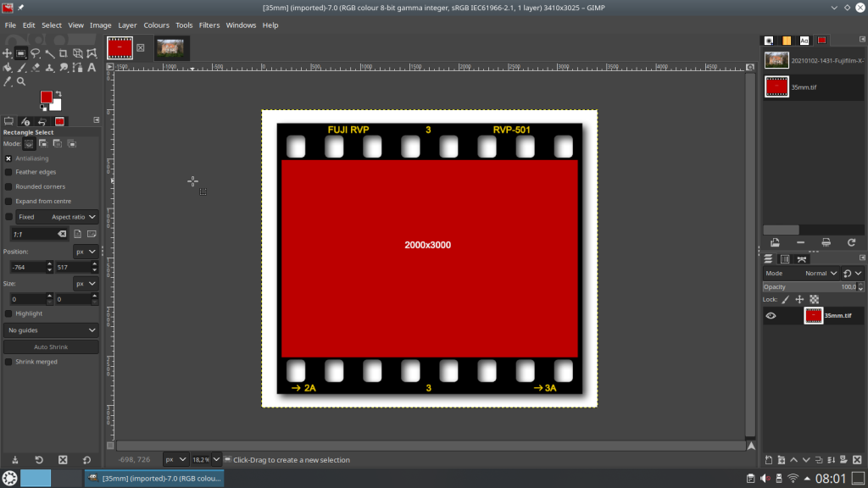The width and height of the screenshot is (868, 488).
Task: Choose Add to current selection mode
Action: [43, 144]
